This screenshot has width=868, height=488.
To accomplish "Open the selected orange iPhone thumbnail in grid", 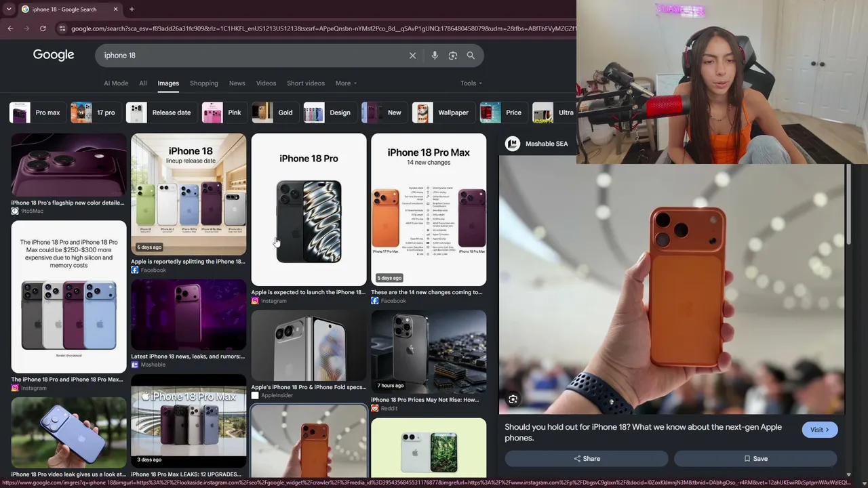I will tap(309, 441).
